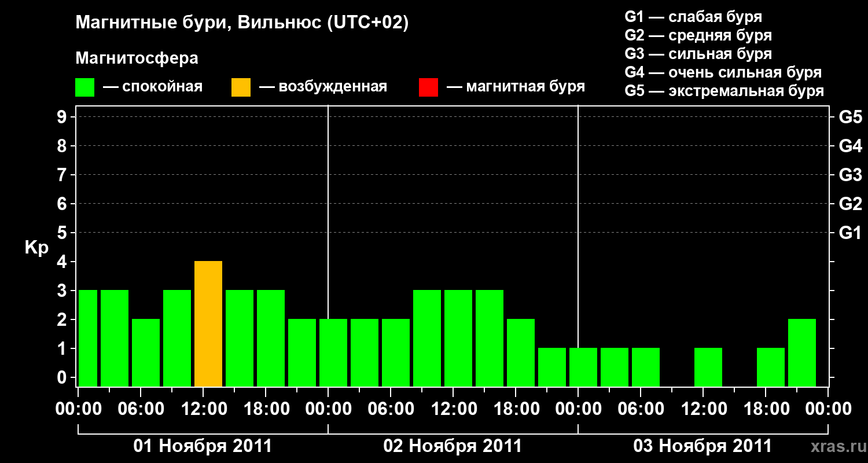Viewport: 868px width, 463px height.
Task: Click the '9' value on the Kp axis
Action: point(62,117)
